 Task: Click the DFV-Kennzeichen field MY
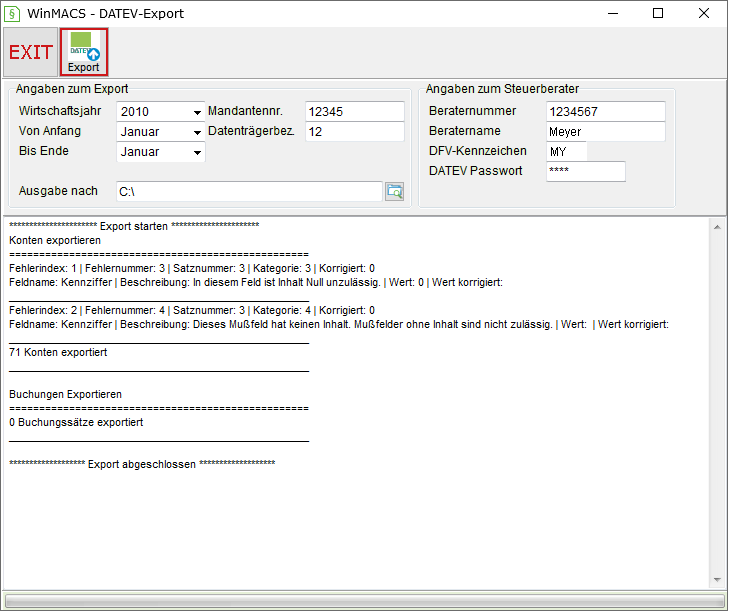(x=567, y=152)
